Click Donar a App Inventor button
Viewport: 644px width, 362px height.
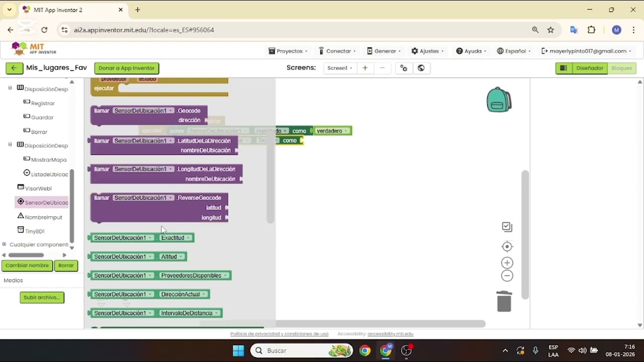126,68
